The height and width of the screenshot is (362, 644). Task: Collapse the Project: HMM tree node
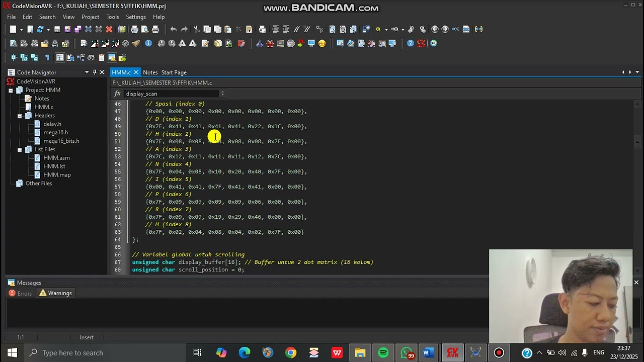(x=11, y=90)
